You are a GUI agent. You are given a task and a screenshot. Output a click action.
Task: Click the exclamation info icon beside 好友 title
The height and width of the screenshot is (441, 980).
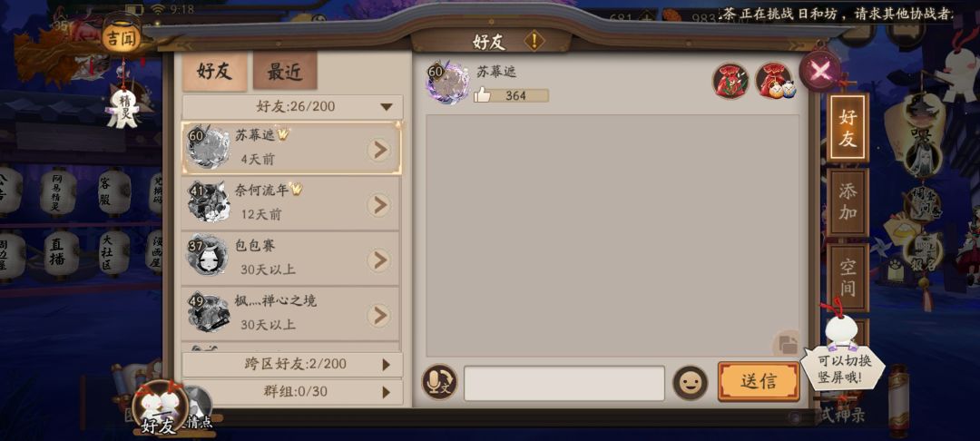pos(534,41)
